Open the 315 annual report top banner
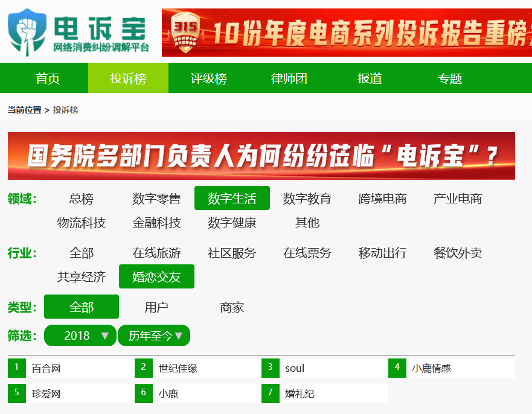This screenshot has height=414, width=532. point(347,33)
